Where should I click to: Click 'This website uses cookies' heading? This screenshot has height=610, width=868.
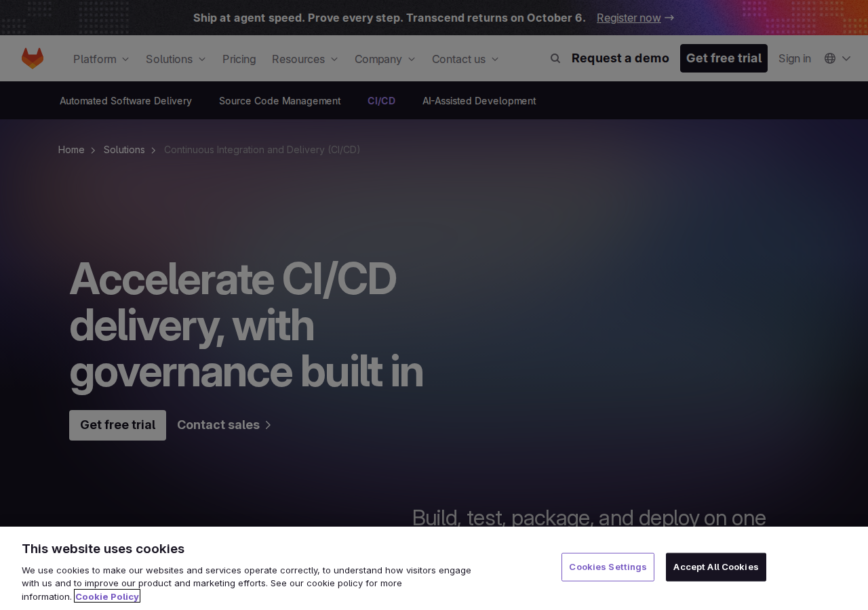[x=103, y=549]
